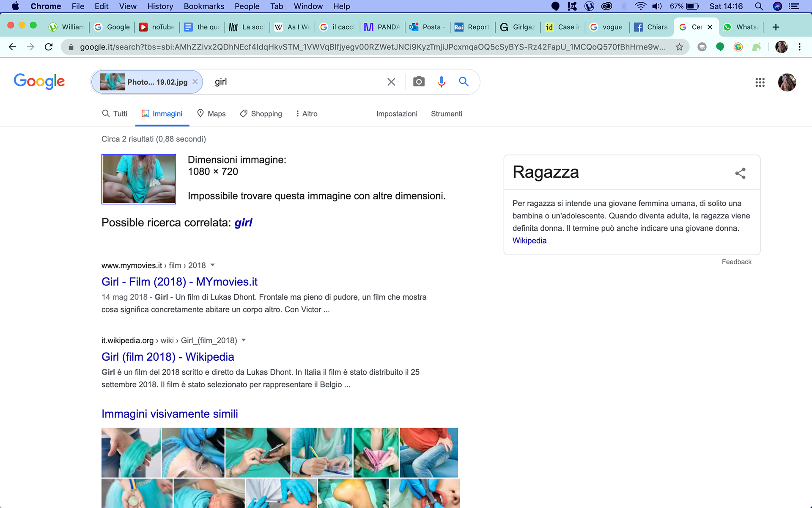812x508 pixels.
Task: Share the Ragazza knowledge panel
Action: (x=740, y=173)
